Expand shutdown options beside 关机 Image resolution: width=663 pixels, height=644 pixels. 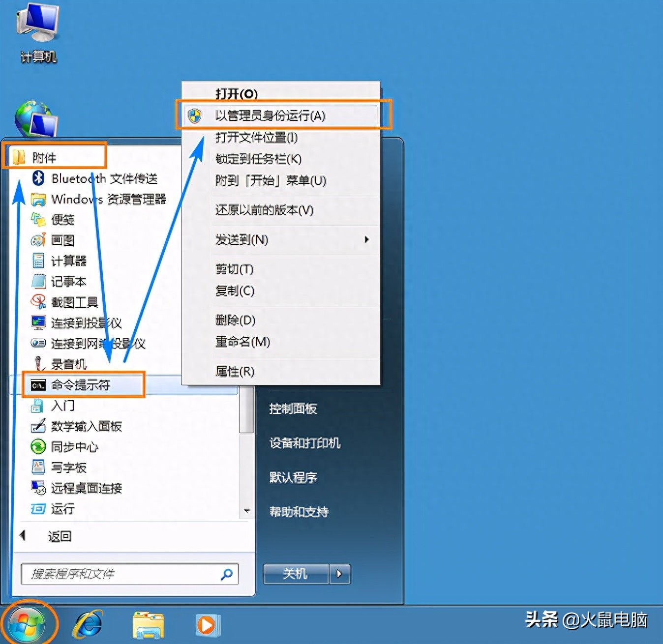(x=340, y=574)
